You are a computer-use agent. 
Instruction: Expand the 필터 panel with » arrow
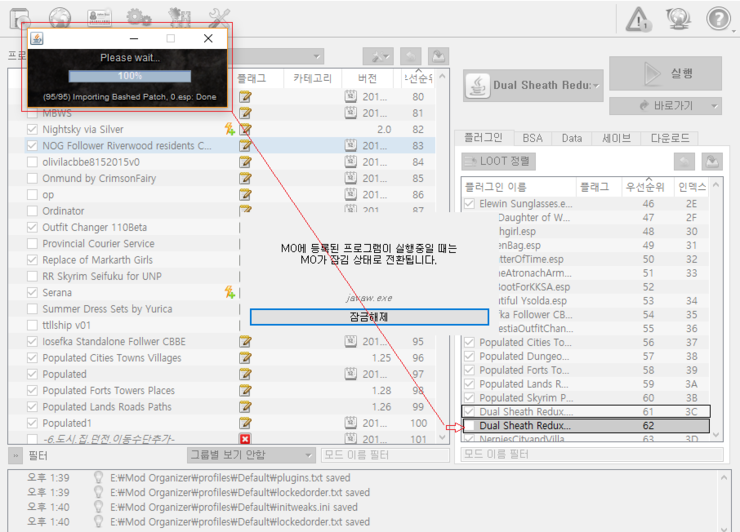[16, 456]
